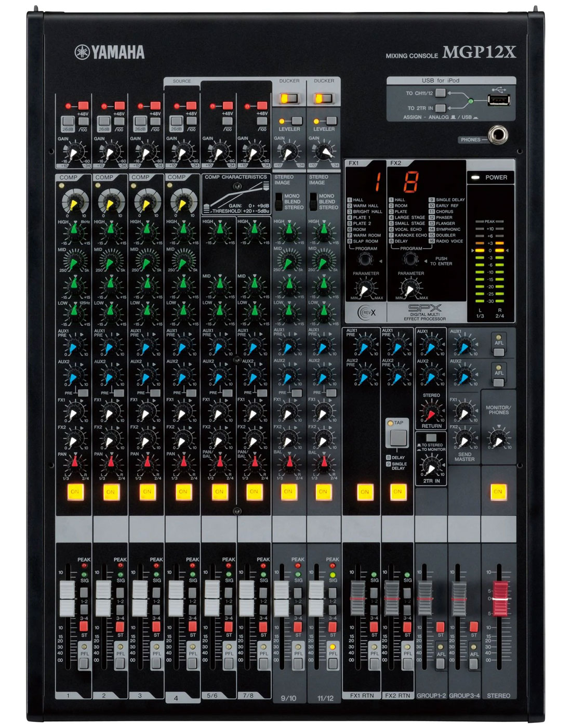Toggle channel 1 +48V phantom power switch
571x728 pixels.
83,106
